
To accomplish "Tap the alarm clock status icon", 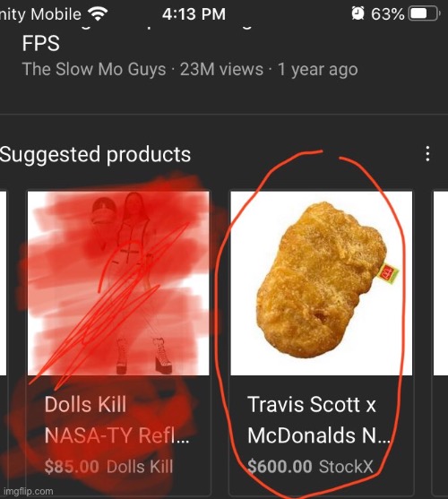I will pos(358,13).
